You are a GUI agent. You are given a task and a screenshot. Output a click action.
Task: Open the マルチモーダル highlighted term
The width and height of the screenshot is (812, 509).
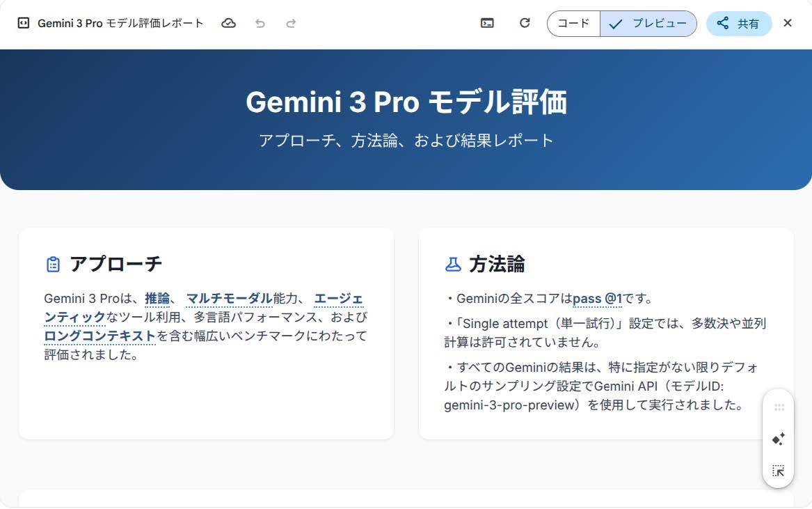click(229, 299)
